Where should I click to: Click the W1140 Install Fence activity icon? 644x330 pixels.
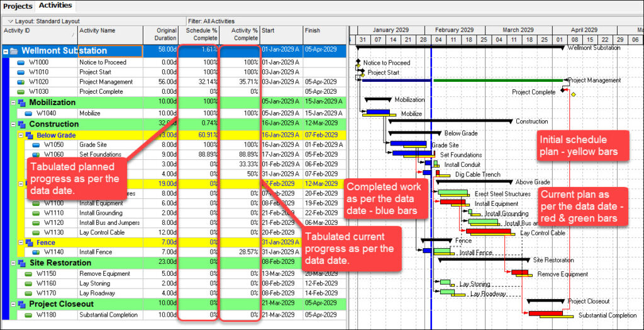[x=36, y=252]
